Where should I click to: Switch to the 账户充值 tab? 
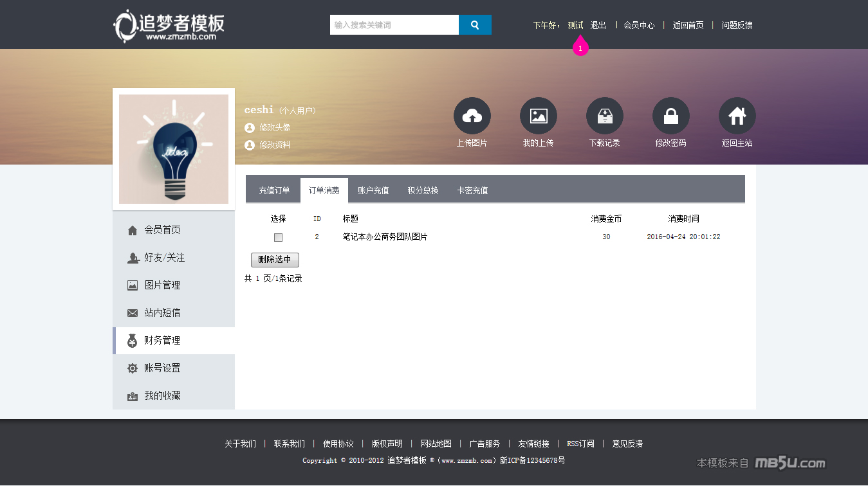(x=373, y=191)
